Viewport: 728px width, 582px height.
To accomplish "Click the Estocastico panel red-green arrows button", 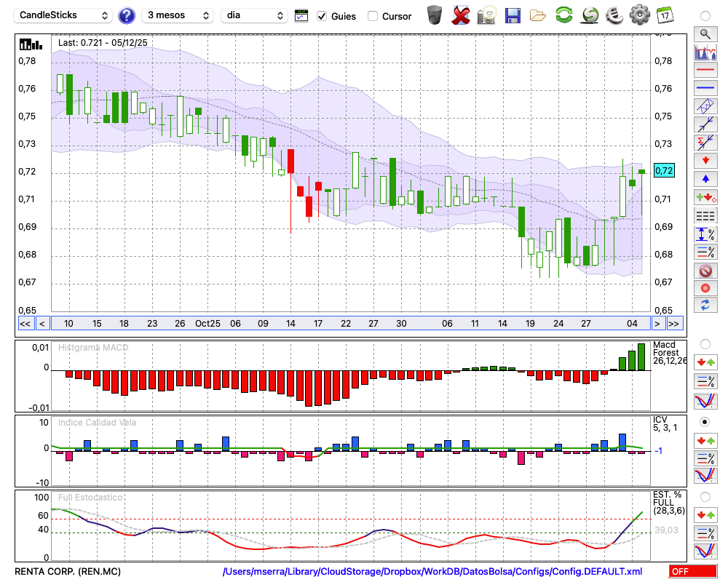I will [705, 514].
